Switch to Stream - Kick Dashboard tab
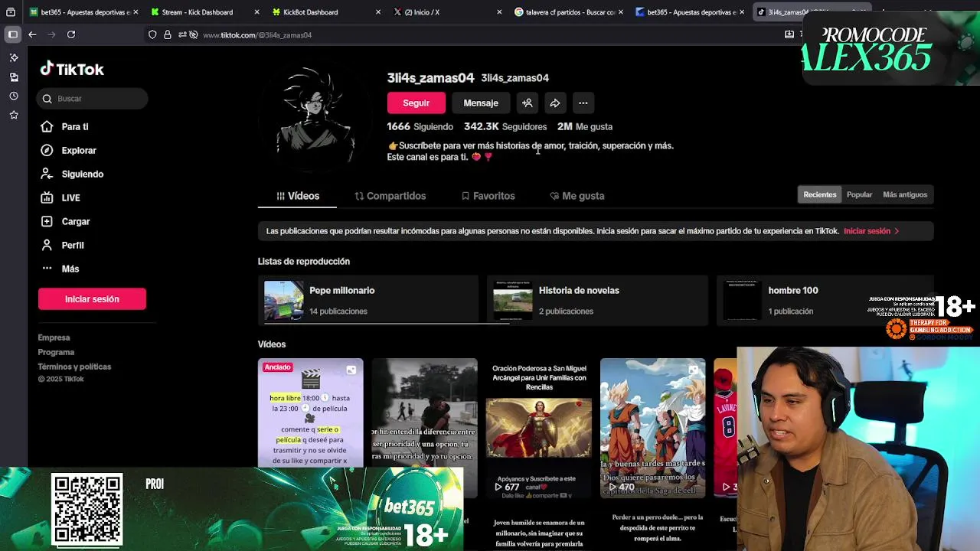Viewport: 980px width, 551px height. [198, 12]
